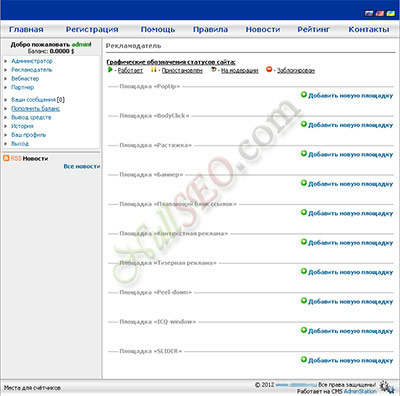Image resolution: width=400 pixels, height=396 pixels.
Task: Click the green plus icon under Площадка «PopUp»
Action: pyautogui.click(x=303, y=95)
